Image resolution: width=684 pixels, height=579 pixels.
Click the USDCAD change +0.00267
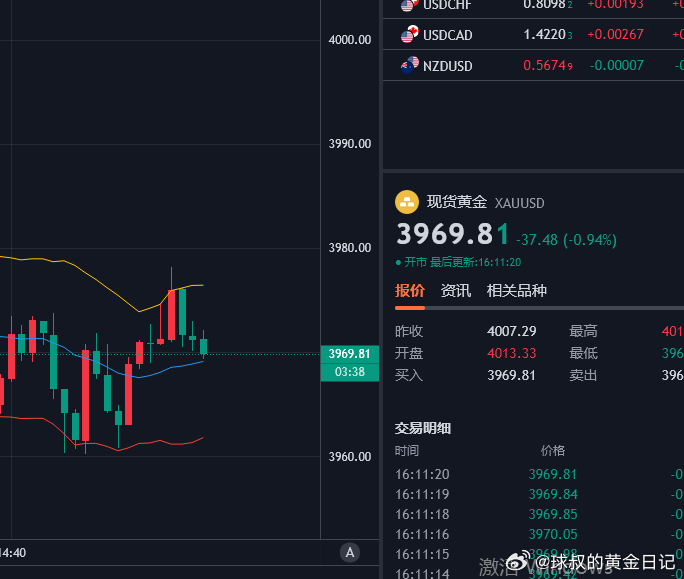coord(615,34)
